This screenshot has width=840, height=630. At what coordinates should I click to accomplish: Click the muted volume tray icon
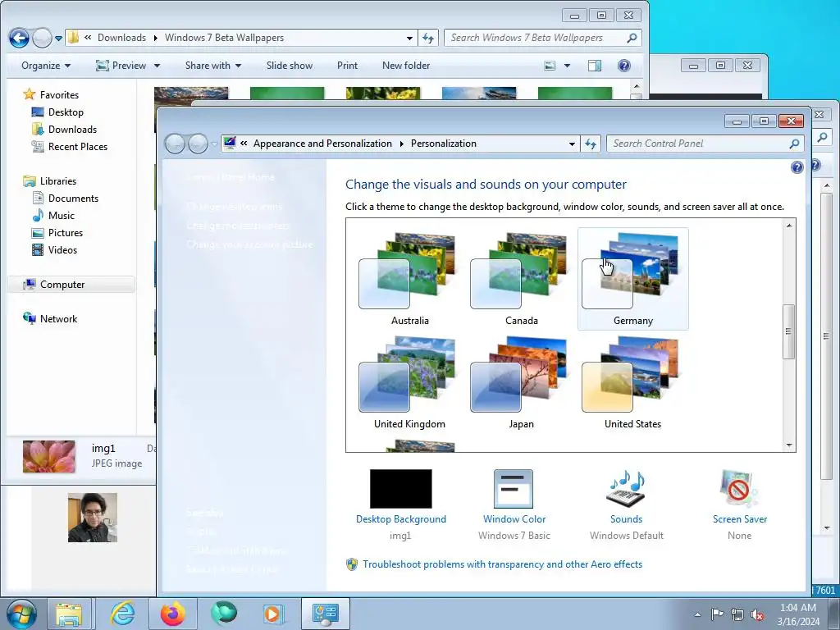tap(757, 614)
